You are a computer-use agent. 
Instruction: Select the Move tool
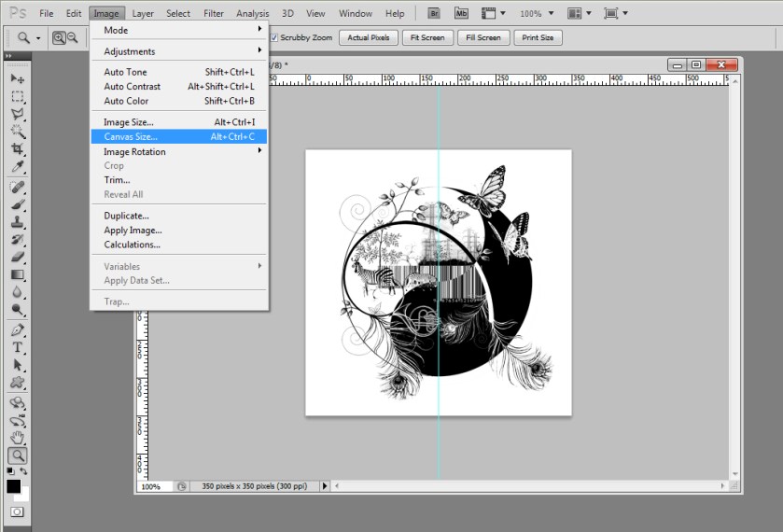pos(18,78)
